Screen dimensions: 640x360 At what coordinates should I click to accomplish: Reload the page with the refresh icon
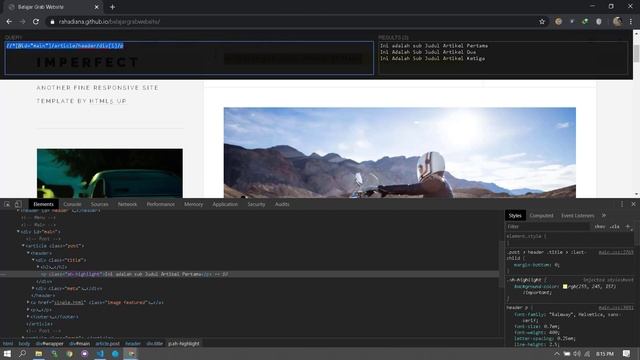point(36,22)
